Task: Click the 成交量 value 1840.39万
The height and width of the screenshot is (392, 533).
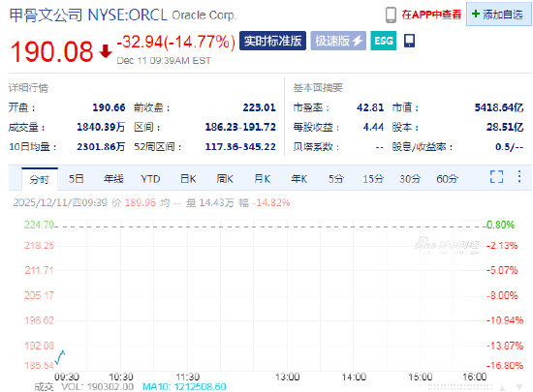Action: point(101,127)
